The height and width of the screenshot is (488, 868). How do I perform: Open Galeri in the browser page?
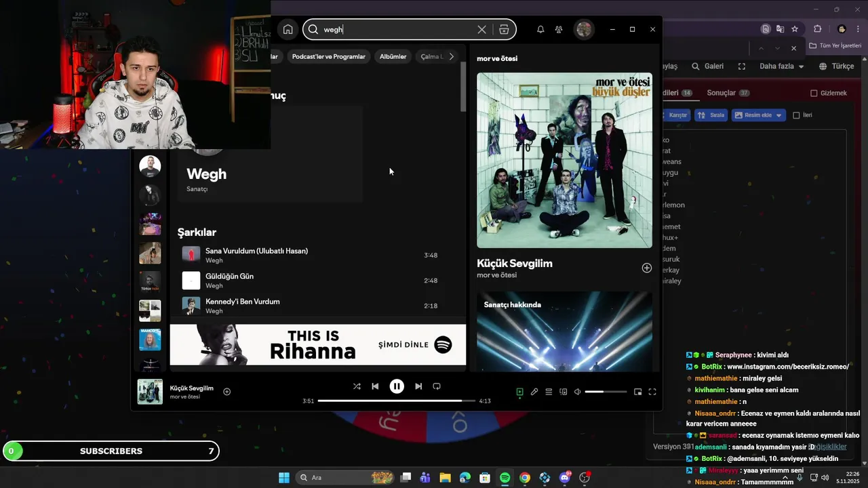pos(707,66)
